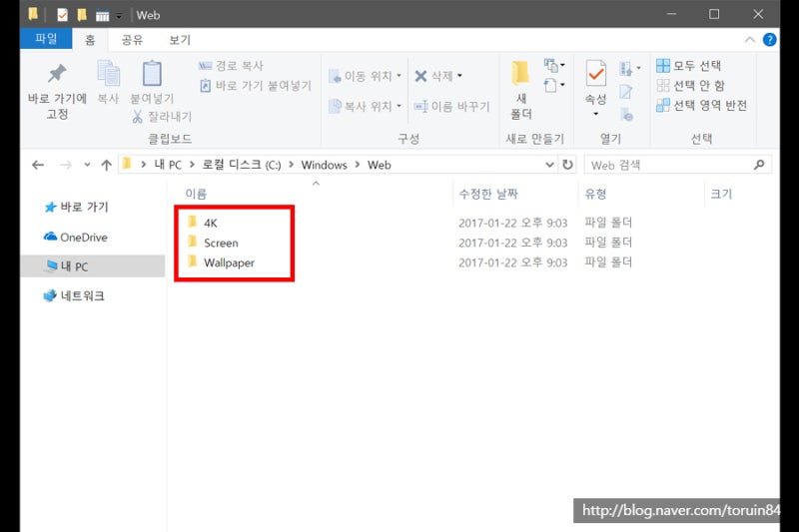Sort by the 크기 (Size) column header

[721, 194]
